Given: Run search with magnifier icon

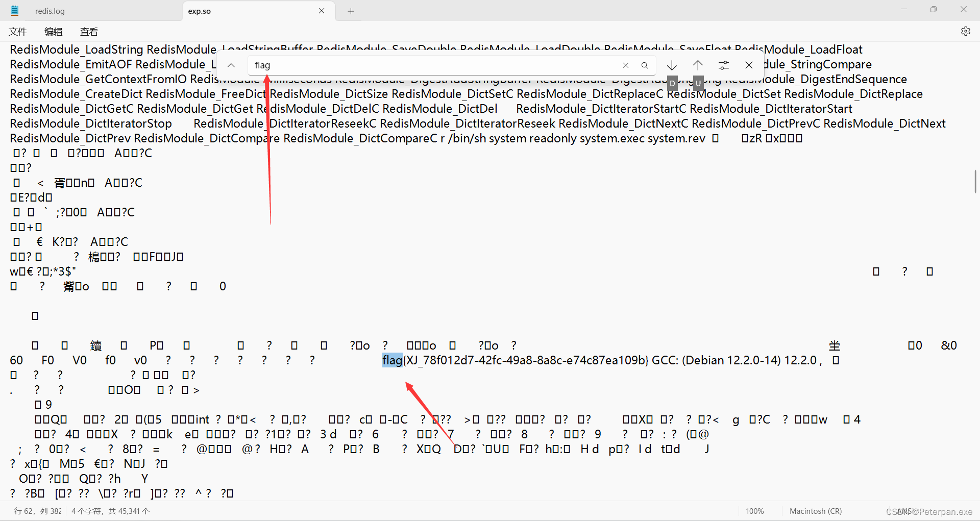Looking at the screenshot, I should click(645, 65).
